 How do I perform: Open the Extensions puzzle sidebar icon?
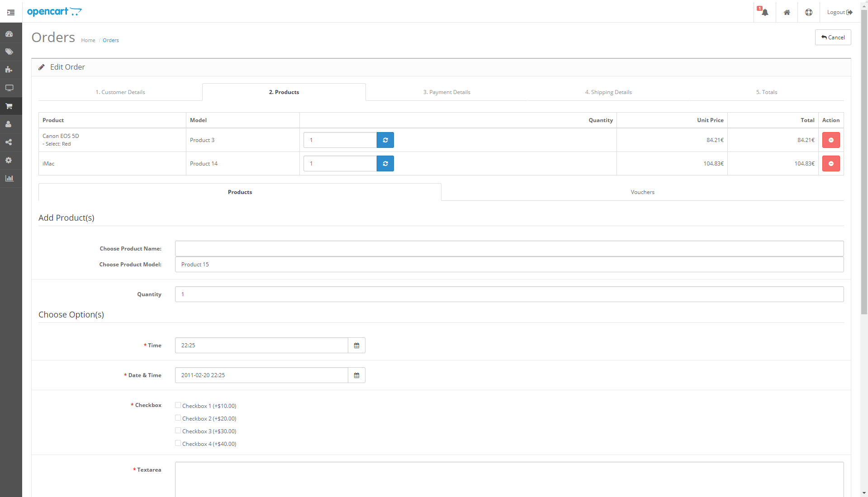[x=9, y=70]
